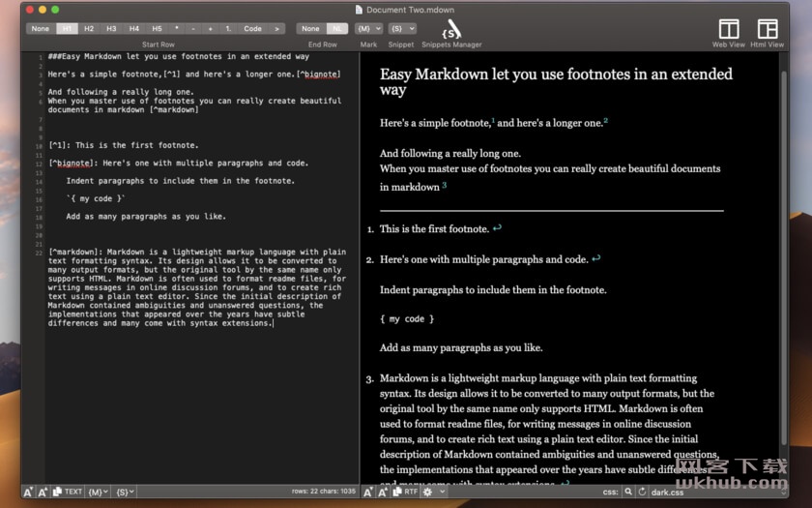Click 'Document Two.mdown' window title
This screenshot has height=508, width=812.
click(410, 10)
